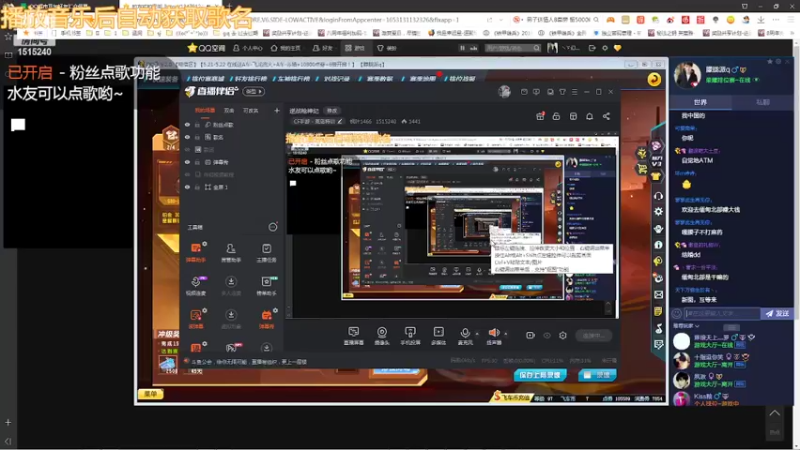Screen dimensions: 800x450
Task: Show the dimmed layer directly below 歌名
Action: (x=187, y=149)
